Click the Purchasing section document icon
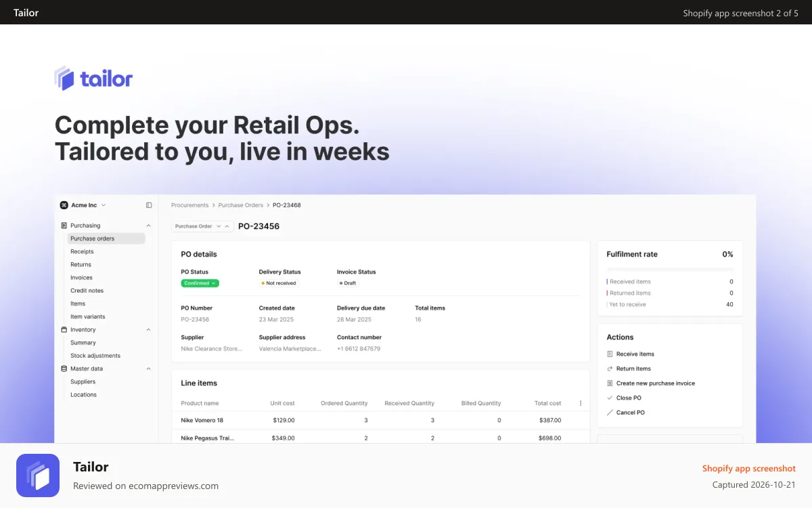 (x=64, y=226)
